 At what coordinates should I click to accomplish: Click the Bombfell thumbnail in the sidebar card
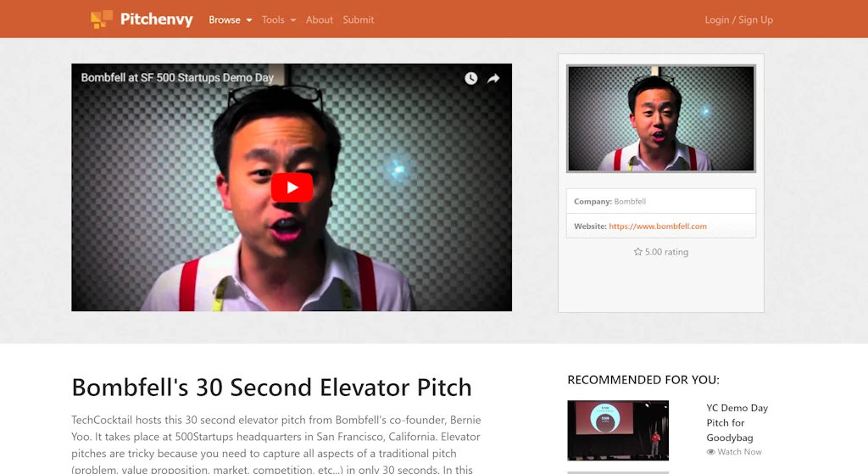pos(661,119)
